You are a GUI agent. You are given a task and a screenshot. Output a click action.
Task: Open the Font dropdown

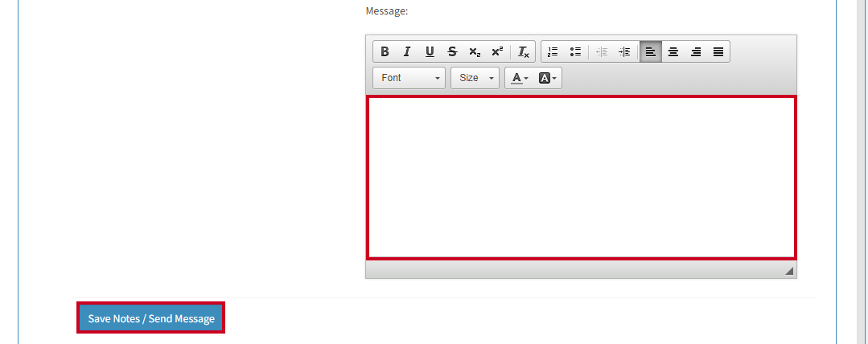[x=409, y=78]
